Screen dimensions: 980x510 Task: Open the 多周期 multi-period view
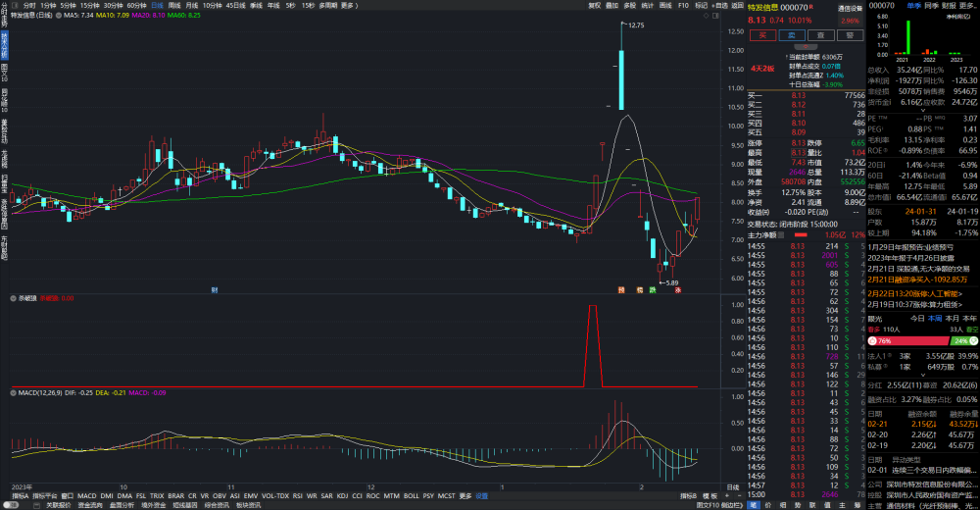tap(327, 5)
